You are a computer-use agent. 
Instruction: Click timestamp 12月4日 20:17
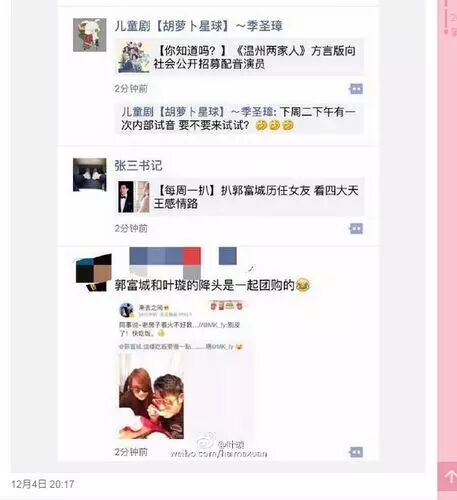(43, 484)
